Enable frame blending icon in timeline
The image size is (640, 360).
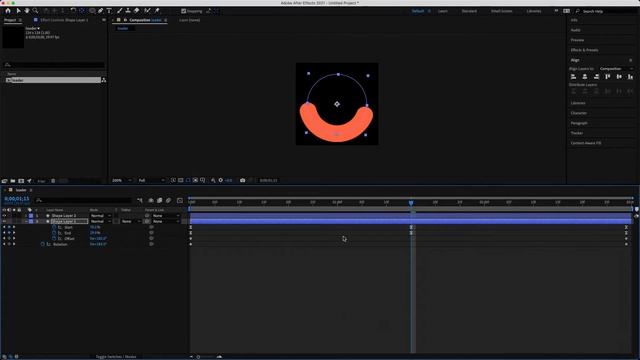pos(160,200)
